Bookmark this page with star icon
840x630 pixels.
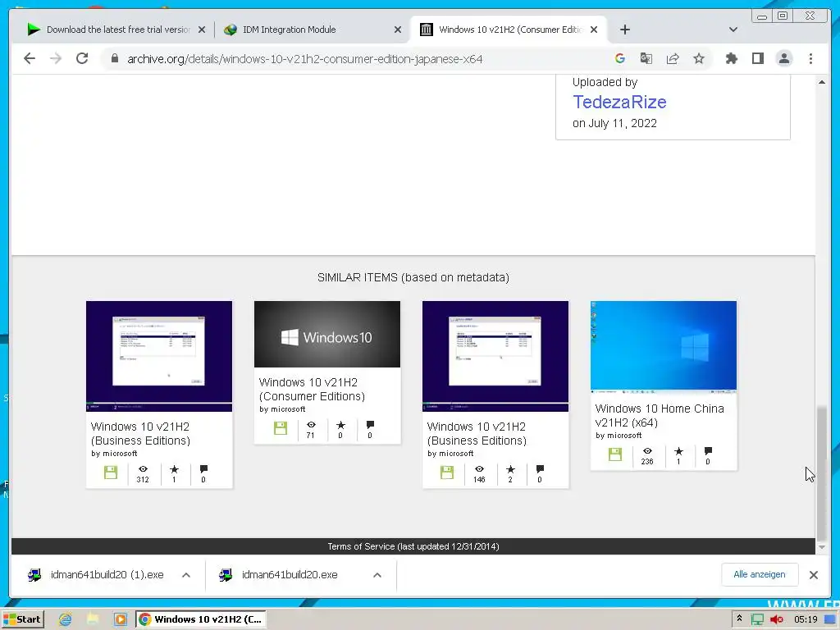699,58
